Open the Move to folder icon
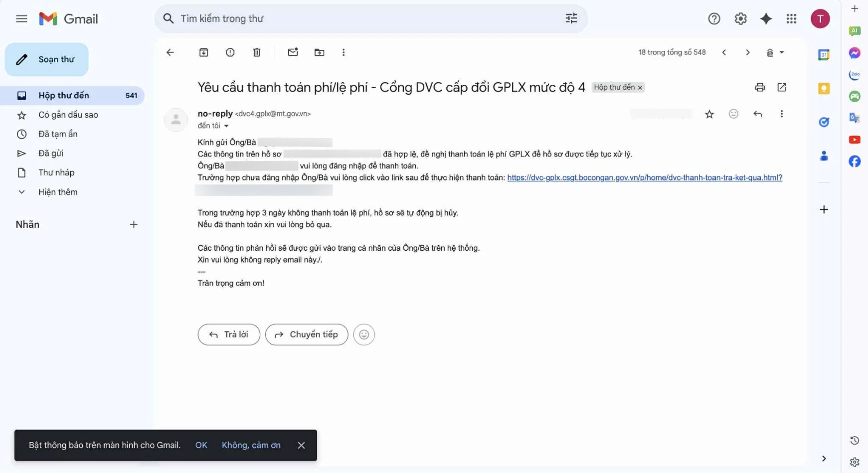Viewport: 868px width, 473px height. point(319,52)
